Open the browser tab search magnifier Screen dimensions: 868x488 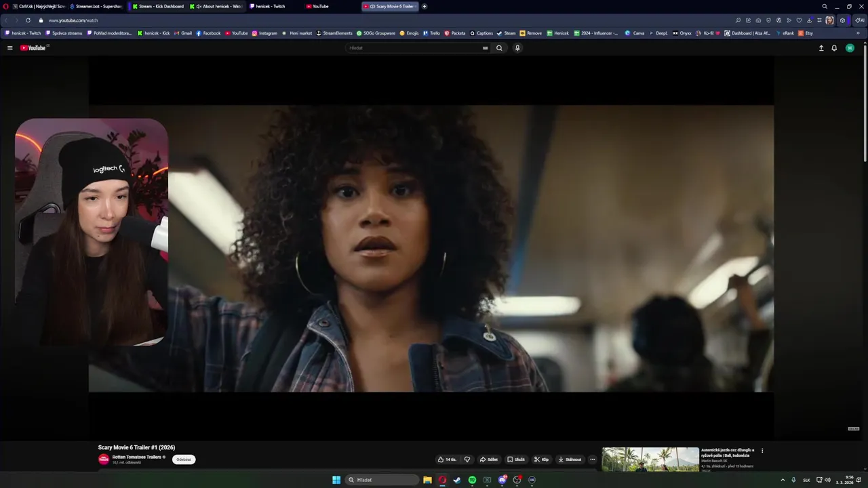click(825, 6)
